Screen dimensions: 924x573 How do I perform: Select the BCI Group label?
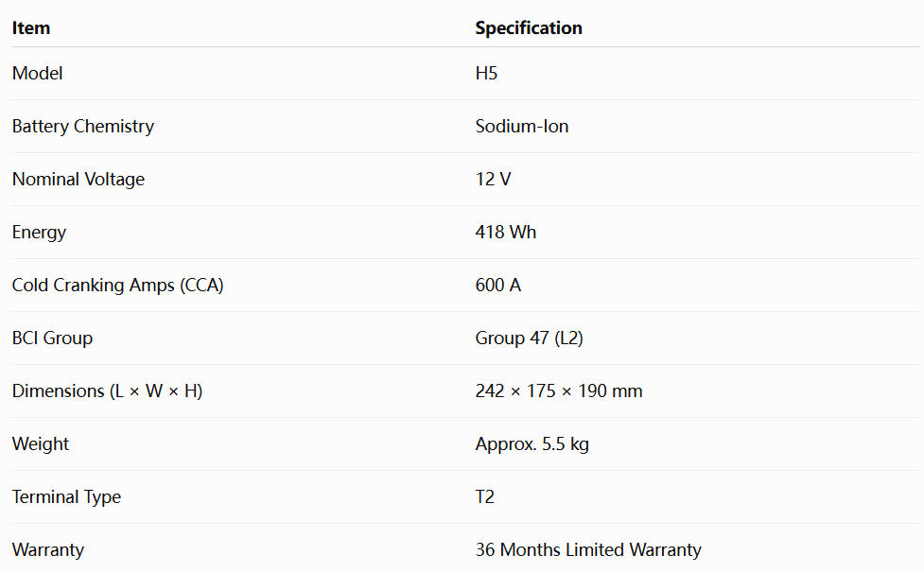[x=52, y=338]
